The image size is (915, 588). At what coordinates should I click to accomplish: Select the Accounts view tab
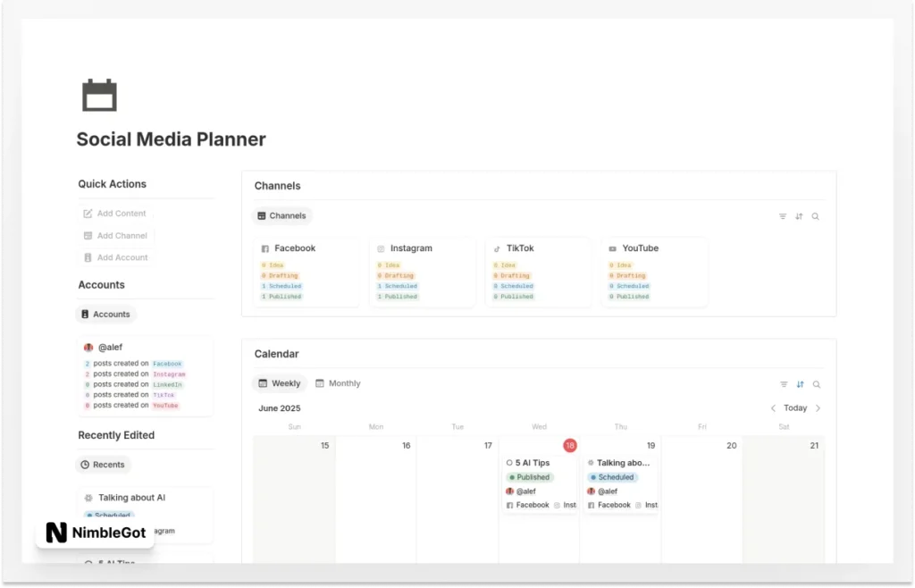pyautogui.click(x=105, y=314)
